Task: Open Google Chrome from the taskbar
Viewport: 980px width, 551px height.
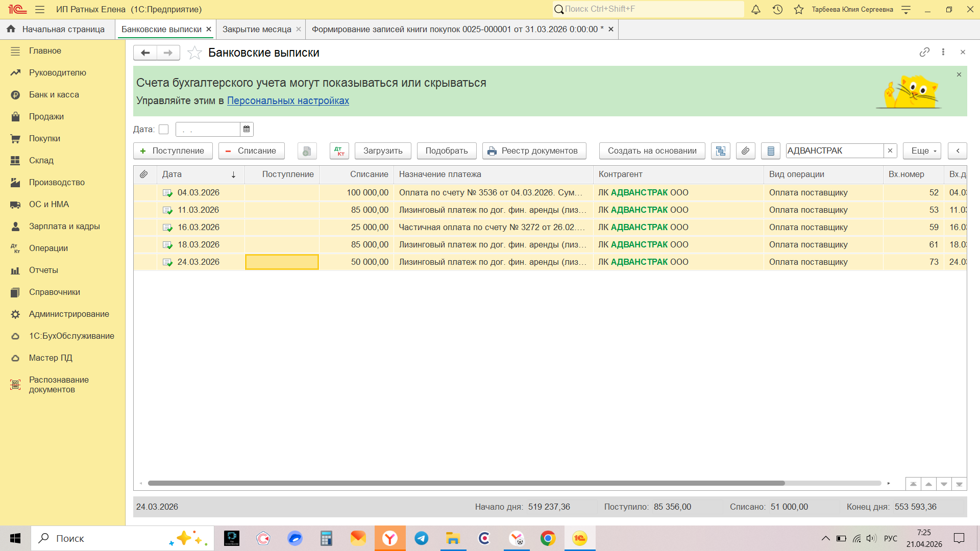Action: [548, 538]
